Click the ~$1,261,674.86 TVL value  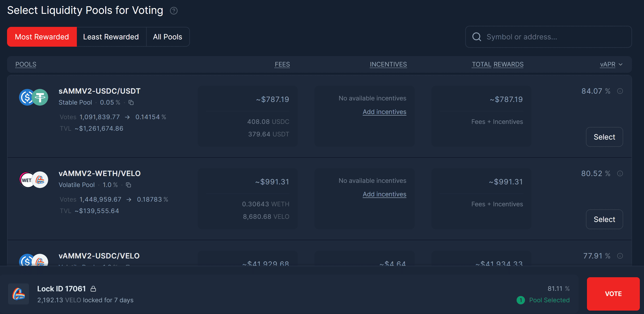point(99,129)
